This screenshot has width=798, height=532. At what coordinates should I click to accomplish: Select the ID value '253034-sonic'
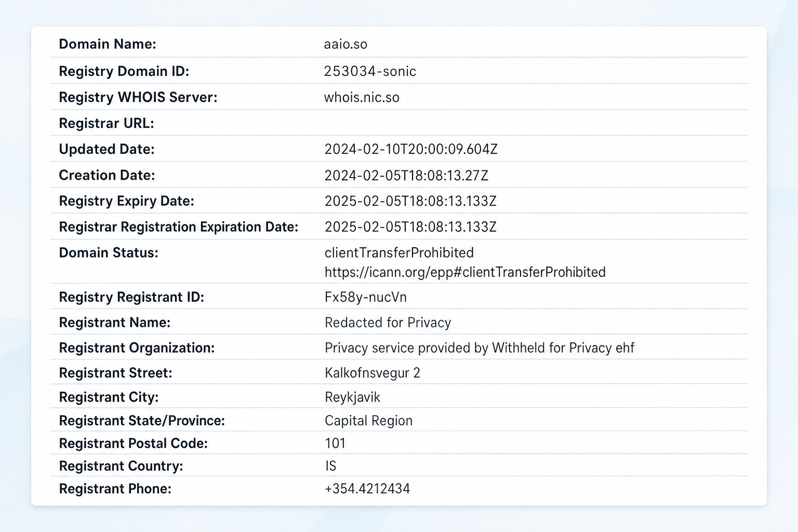370,71
